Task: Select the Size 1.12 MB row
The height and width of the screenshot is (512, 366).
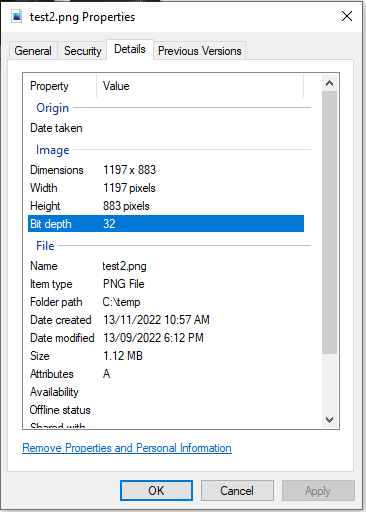Action: (166, 356)
